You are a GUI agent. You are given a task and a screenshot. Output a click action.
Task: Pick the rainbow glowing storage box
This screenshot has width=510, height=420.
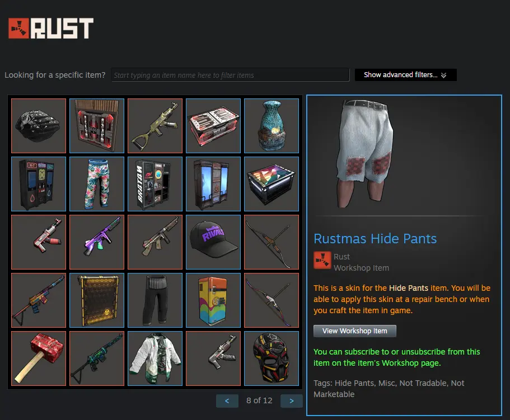click(272, 184)
